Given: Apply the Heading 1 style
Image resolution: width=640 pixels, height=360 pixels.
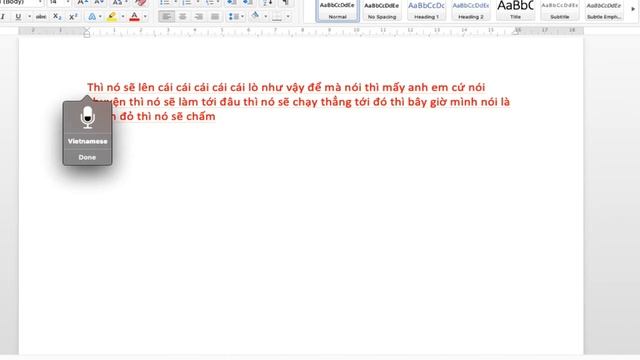Looking at the screenshot, I should [x=426, y=11].
